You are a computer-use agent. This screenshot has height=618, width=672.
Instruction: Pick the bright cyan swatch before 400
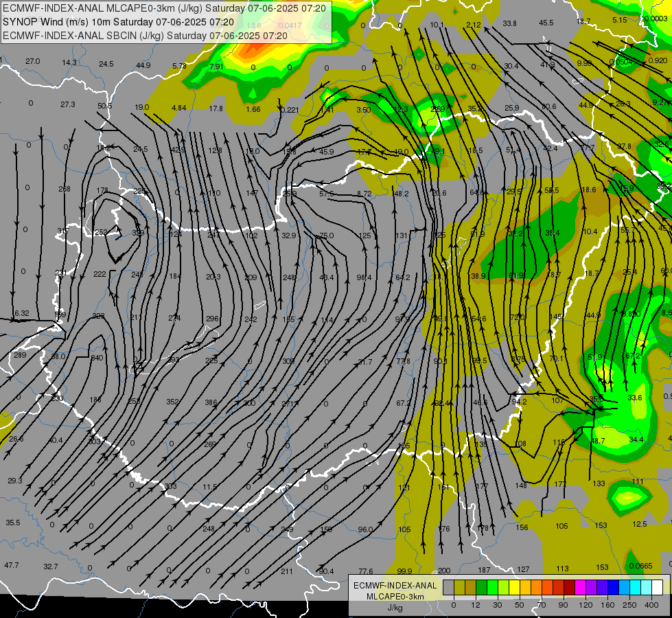click(x=635, y=587)
